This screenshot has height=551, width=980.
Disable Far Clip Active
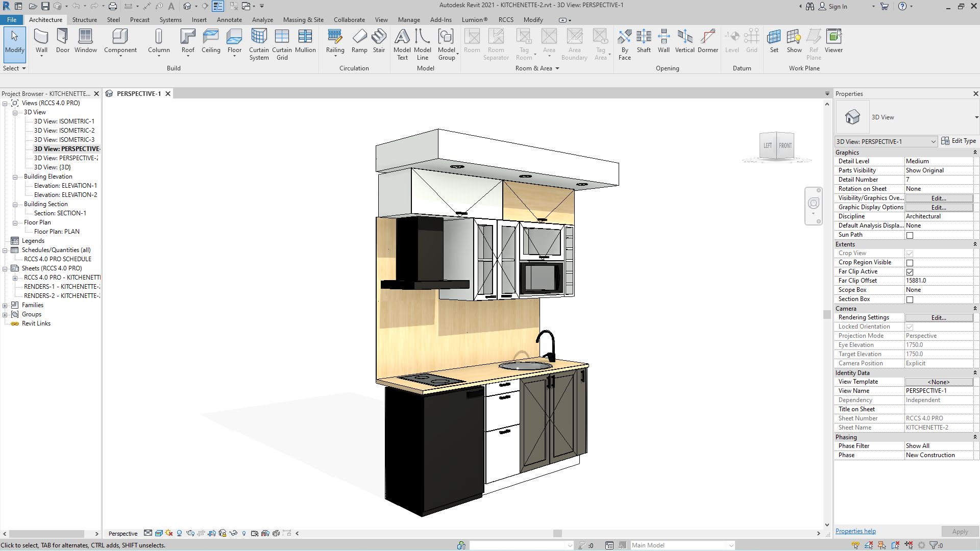tap(910, 271)
